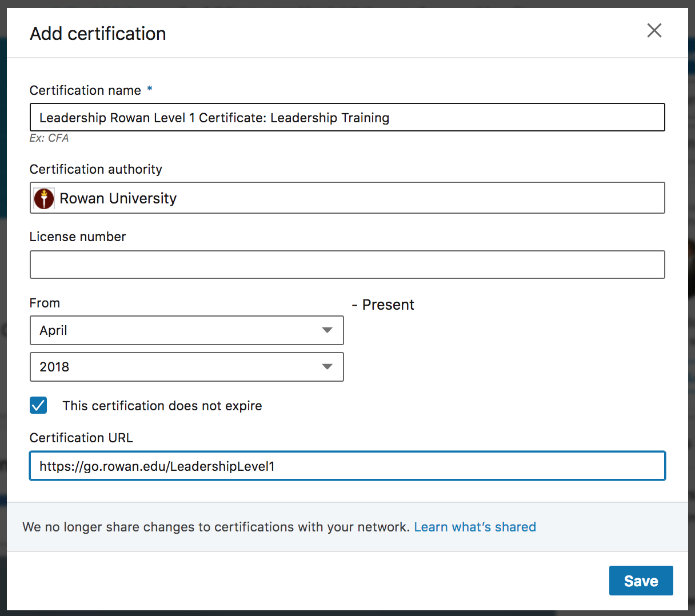Open the 'Learn what's shared' link
This screenshot has height=616, width=695.
[x=474, y=527]
